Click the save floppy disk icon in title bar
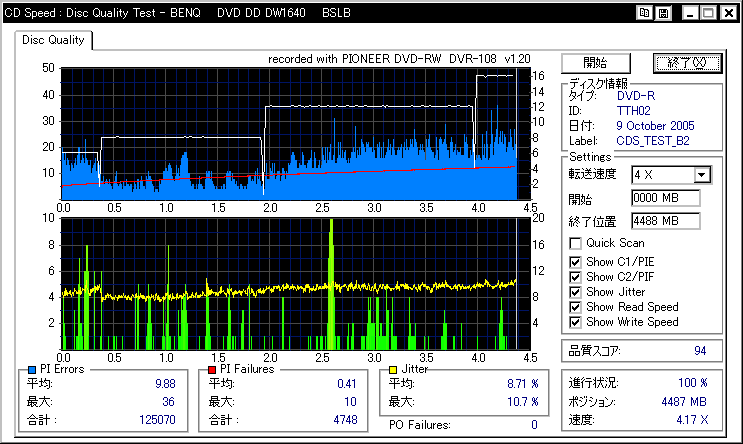The image size is (743, 444). point(663,13)
